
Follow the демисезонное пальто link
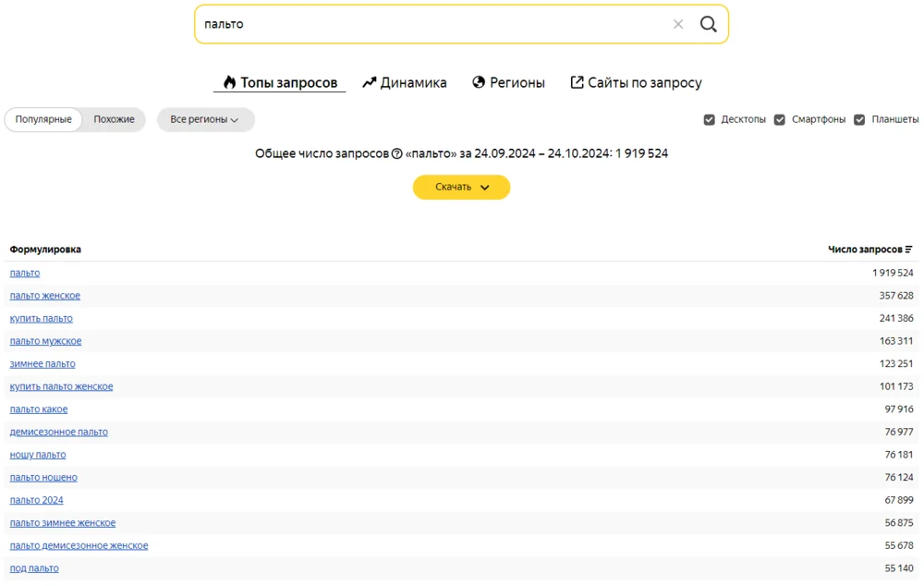coord(59,433)
